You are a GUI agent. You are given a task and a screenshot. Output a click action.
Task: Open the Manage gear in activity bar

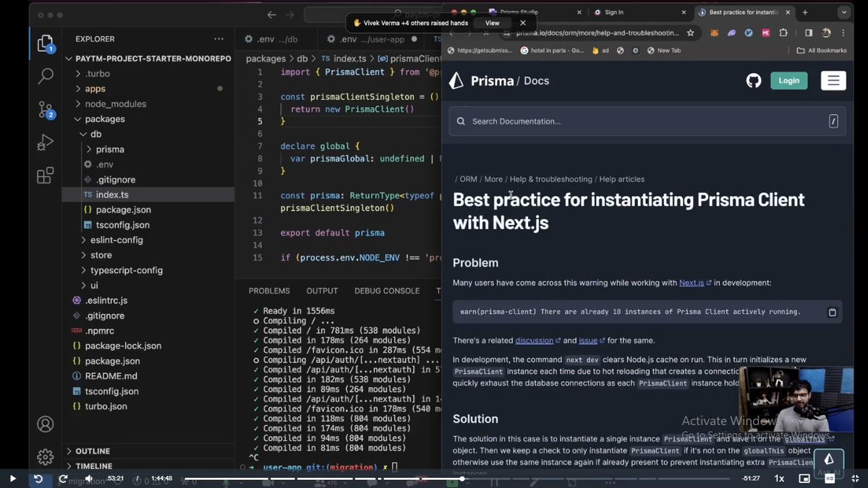point(46,457)
